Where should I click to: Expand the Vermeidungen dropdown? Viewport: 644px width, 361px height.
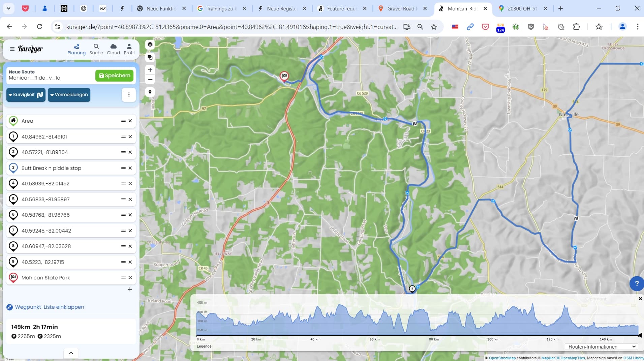pos(69,95)
